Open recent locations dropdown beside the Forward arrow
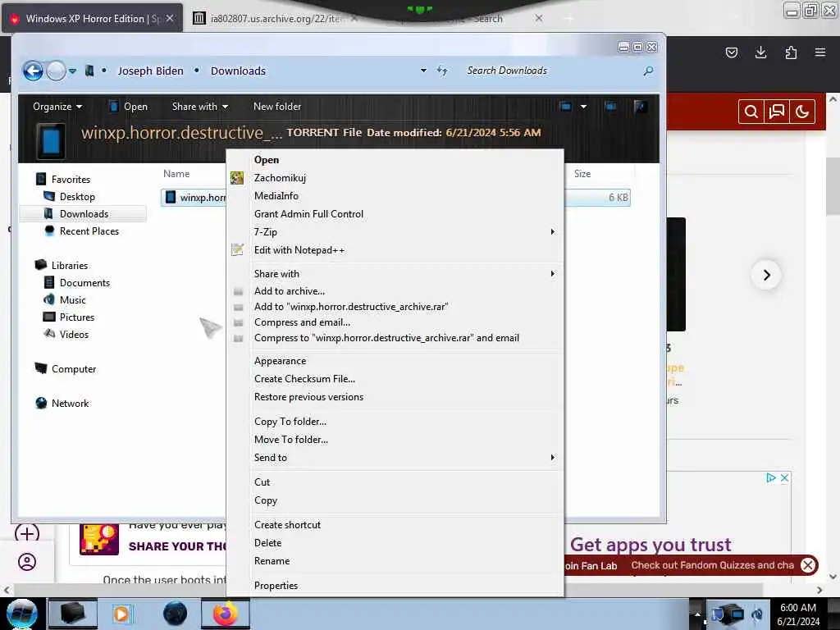Viewport: 840px width, 630px height. point(72,71)
